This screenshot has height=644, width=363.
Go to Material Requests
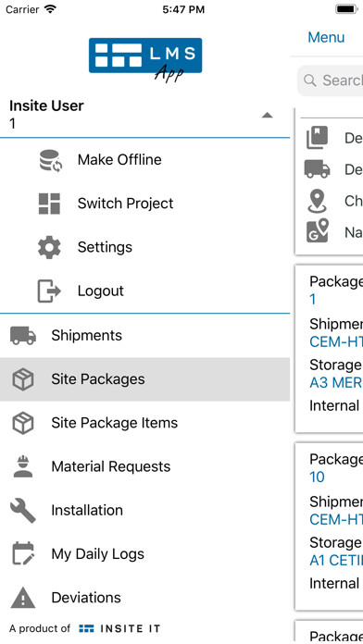pyautogui.click(x=144, y=466)
